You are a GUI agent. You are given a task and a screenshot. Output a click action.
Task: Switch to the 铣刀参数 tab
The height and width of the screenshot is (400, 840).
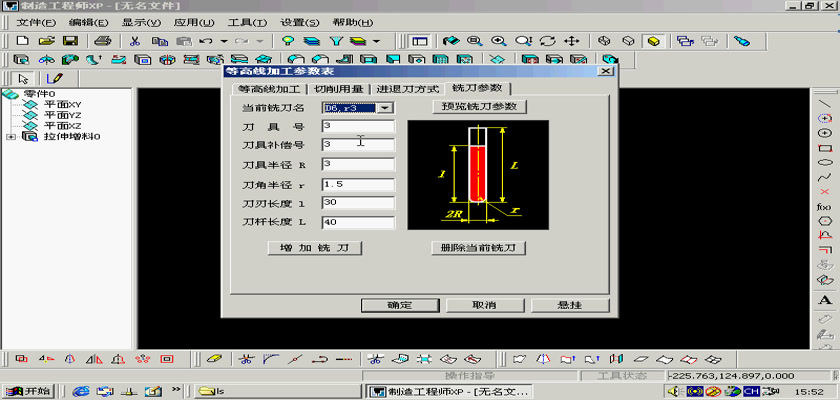click(x=477, y=88)
